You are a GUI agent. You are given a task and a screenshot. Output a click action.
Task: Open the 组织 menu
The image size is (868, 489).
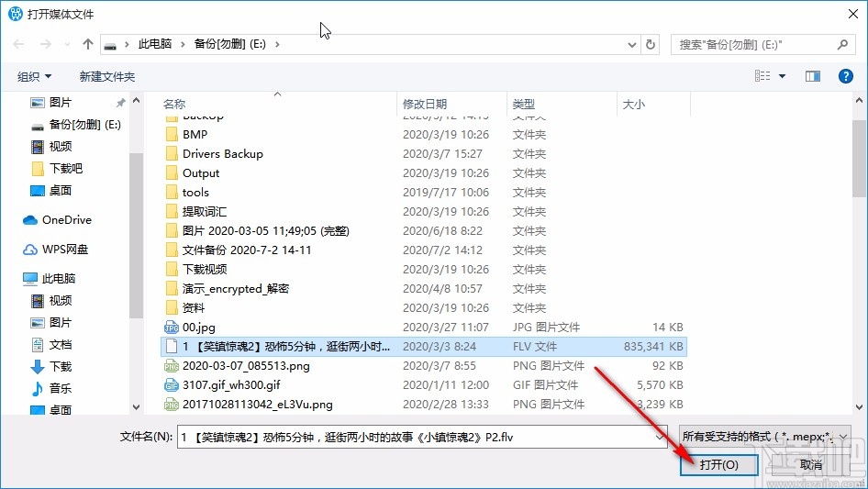coord(34,76)
